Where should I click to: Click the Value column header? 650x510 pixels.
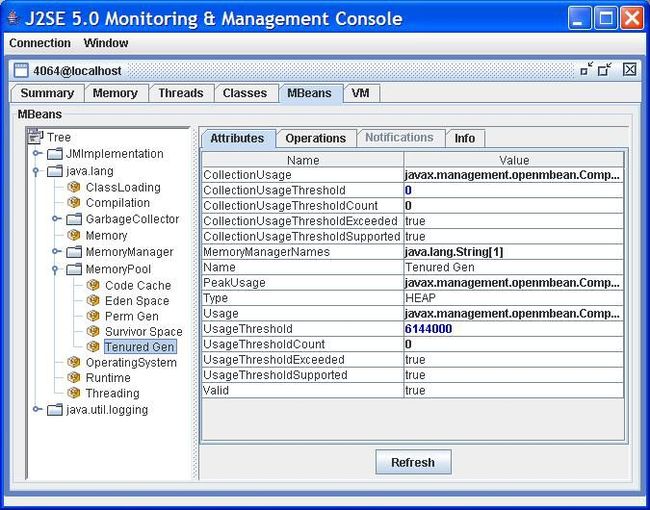pyautogui.click(x=514, y=160)
